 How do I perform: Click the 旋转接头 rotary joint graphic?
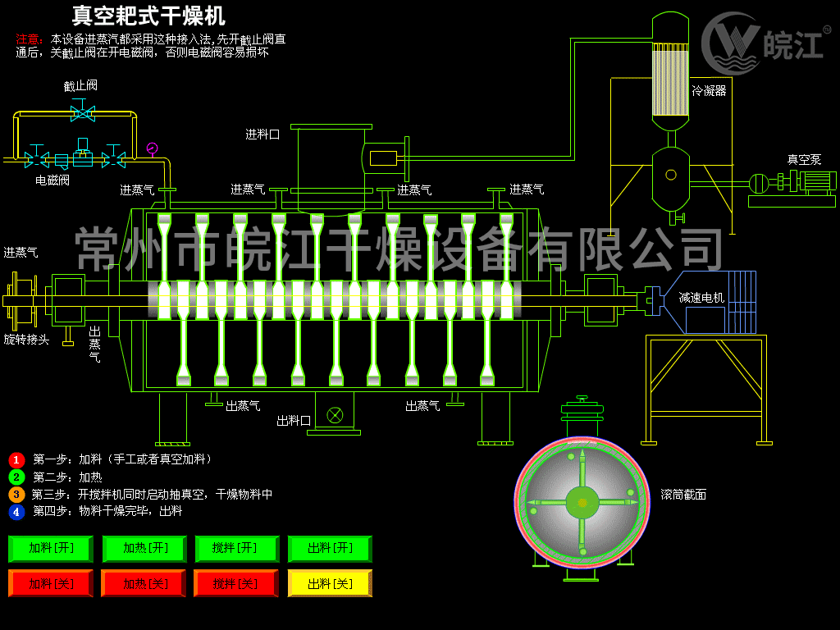tap(21, 301)
